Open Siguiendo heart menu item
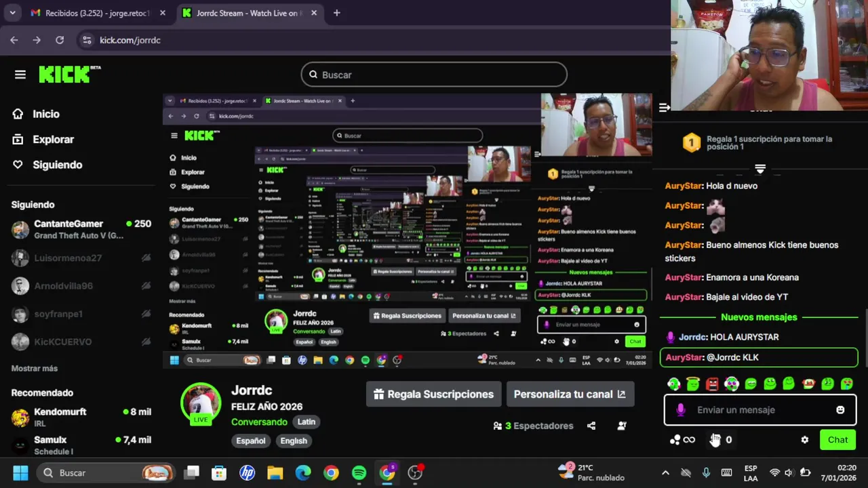Viewport: 868px width, 488px height. pyautogui.click(x=47, y=165)
